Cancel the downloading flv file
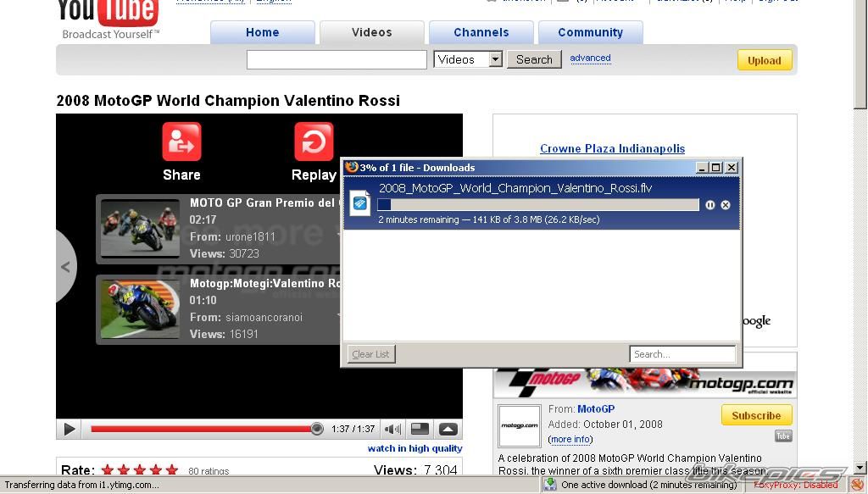The width and height of the screenshot is (868, 494). tap(726, 205)
